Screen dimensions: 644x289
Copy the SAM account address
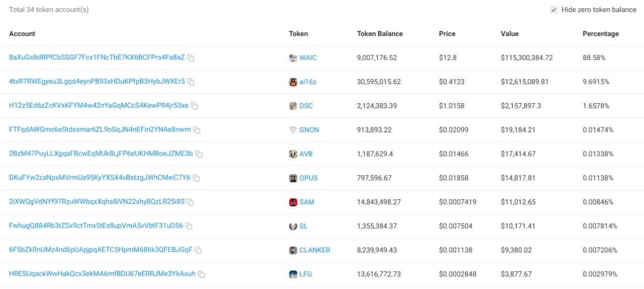pyautogui.click(x=191, y=202)
